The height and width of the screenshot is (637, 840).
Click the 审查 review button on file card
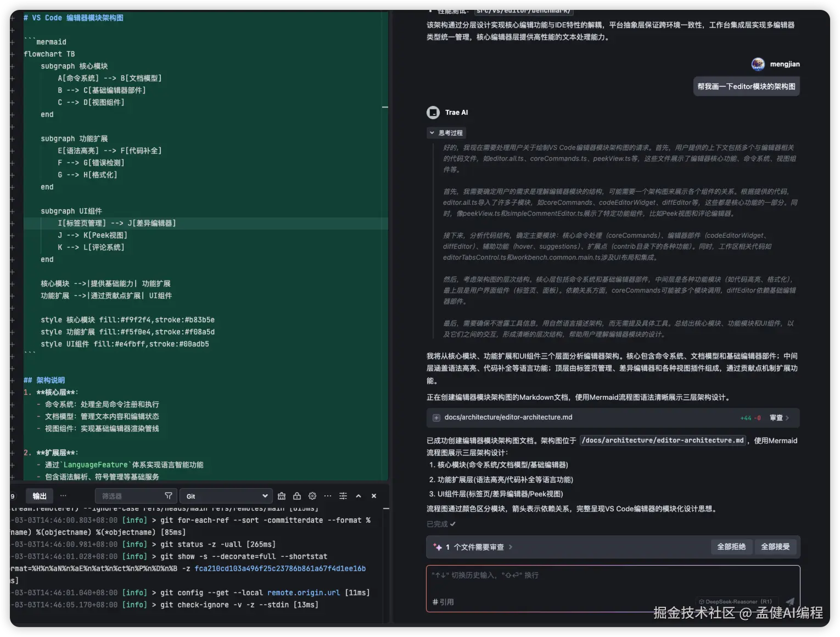coord(780,418)
